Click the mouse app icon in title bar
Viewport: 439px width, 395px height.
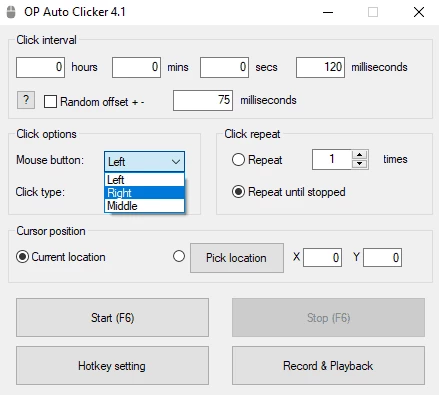click(11, 12)
